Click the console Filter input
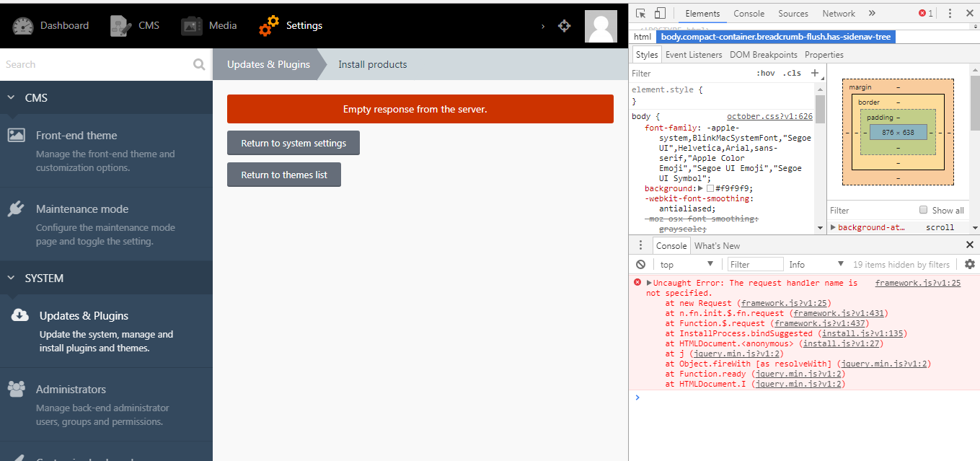 point(755,265)
